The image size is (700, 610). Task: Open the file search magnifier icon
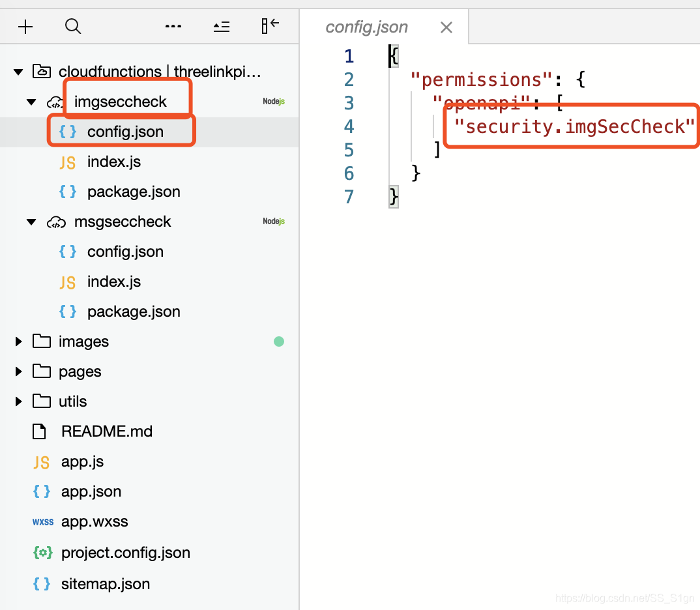(73, 26)
